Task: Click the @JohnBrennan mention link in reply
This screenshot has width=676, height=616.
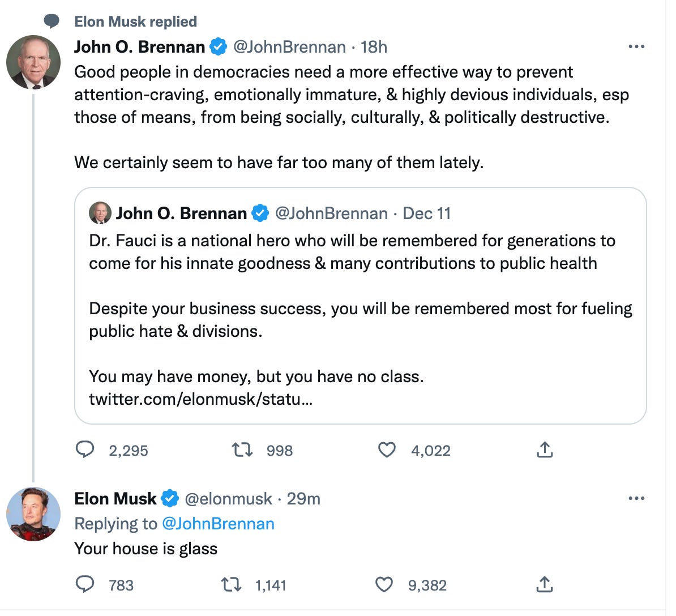Action: click(x=218, y=524)
